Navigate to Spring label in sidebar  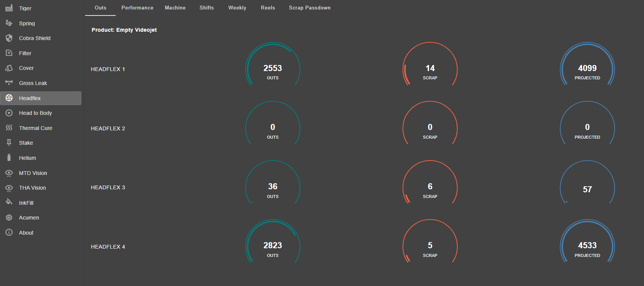(x=27, y=23)
